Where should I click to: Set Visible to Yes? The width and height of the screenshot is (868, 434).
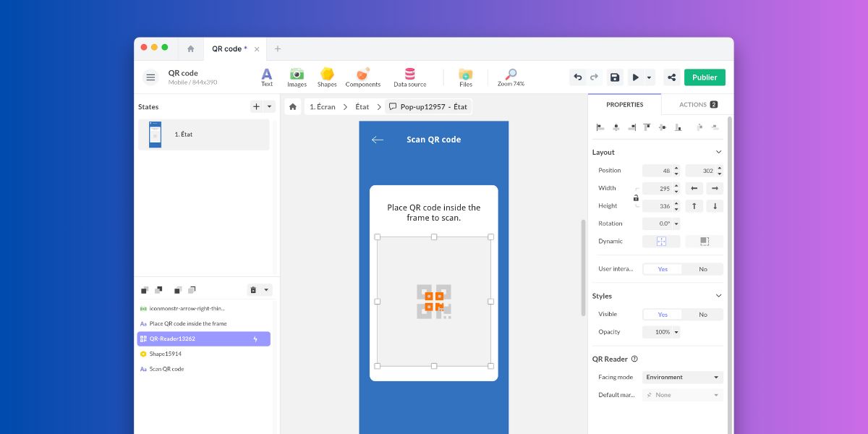[663, 315]
